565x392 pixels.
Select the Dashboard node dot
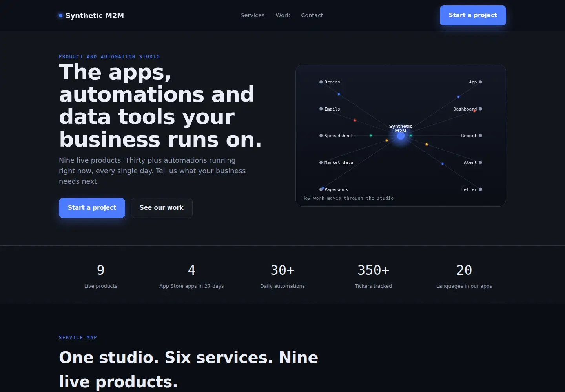480,109
